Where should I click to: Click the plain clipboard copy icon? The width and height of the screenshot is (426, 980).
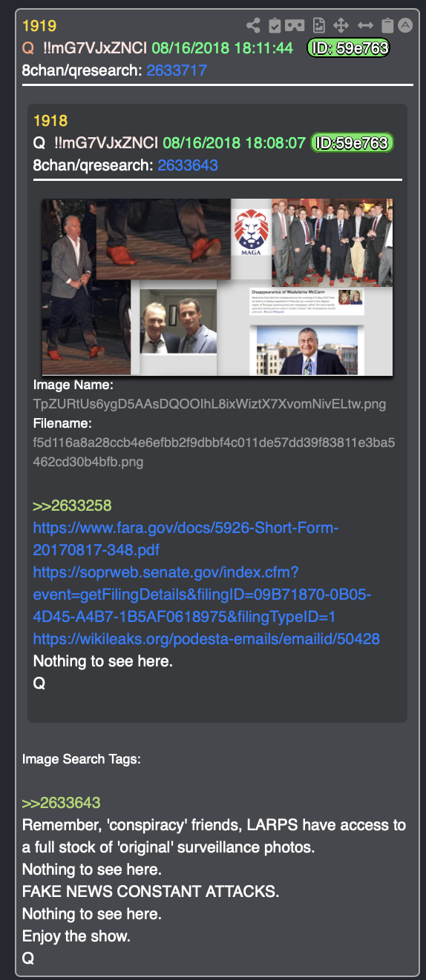coord(387,26)
